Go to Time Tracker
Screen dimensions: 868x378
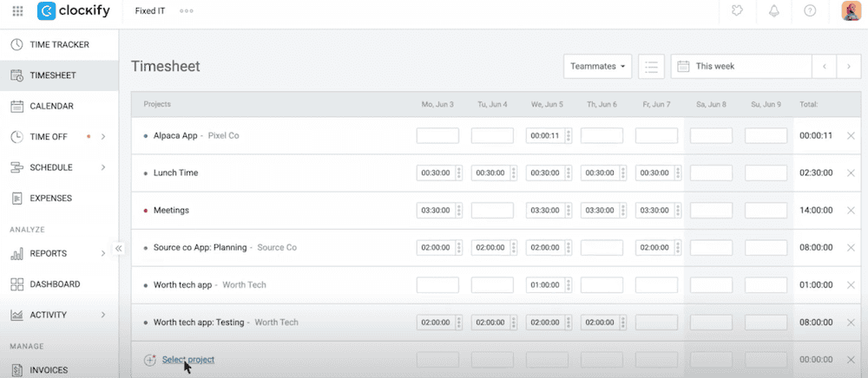click(59, 45)
